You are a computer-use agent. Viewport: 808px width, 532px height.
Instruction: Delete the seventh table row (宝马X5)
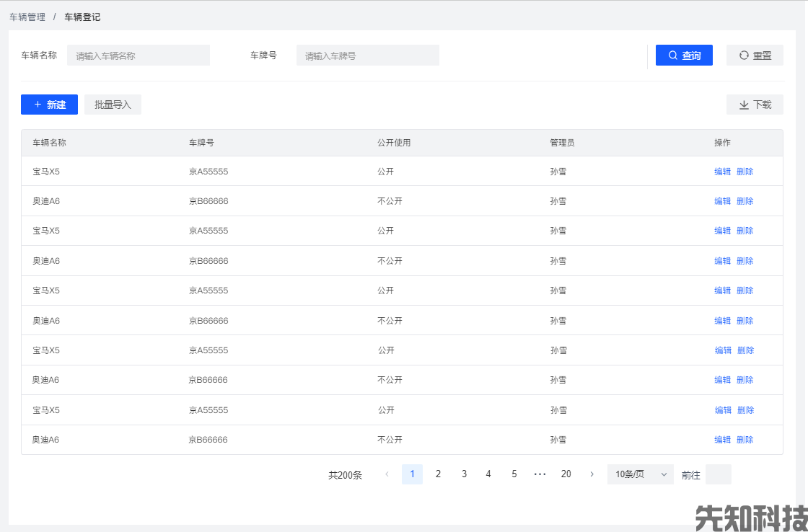tap(746, 350)
